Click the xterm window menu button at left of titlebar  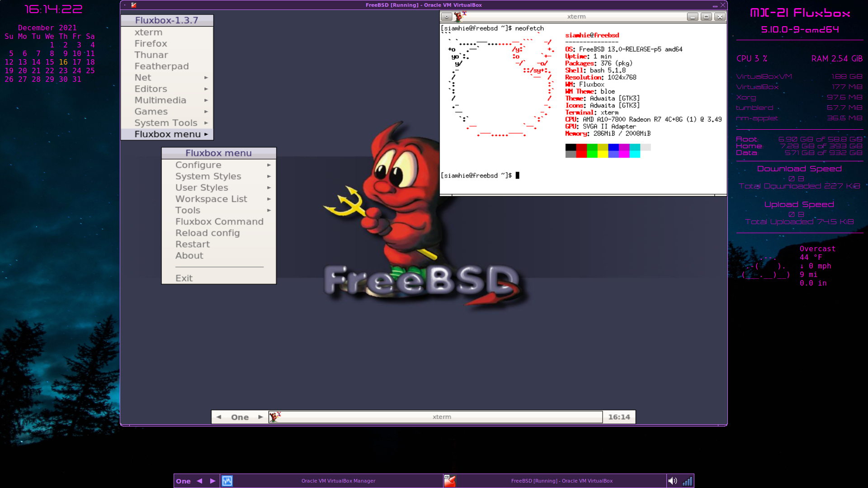coord(446,17)
